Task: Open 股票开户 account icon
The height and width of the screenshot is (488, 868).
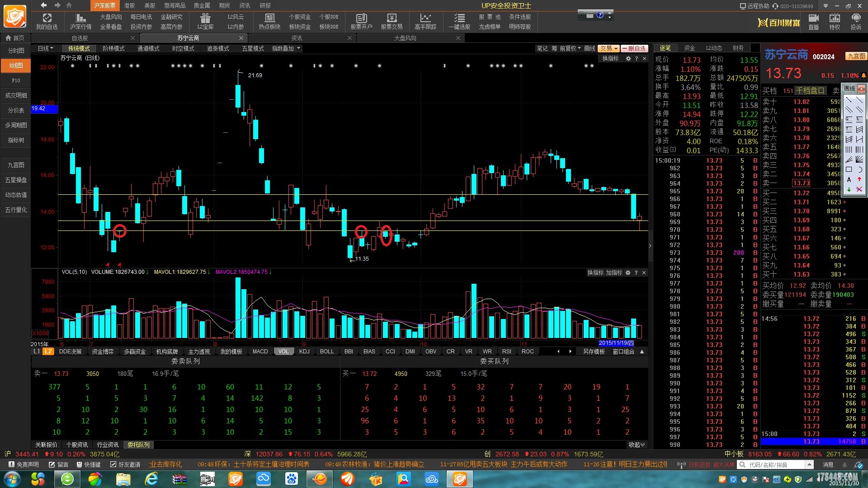Action: (x=361, y=21)
